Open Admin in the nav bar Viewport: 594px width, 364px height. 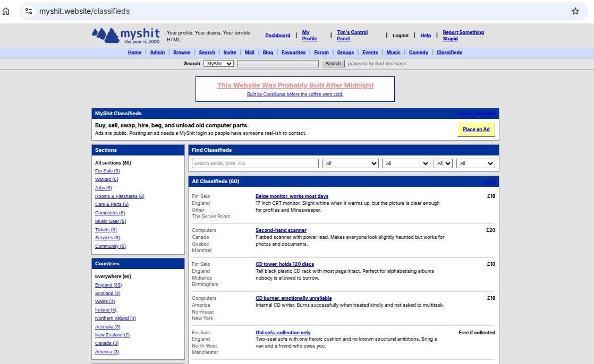coord(157,53)
